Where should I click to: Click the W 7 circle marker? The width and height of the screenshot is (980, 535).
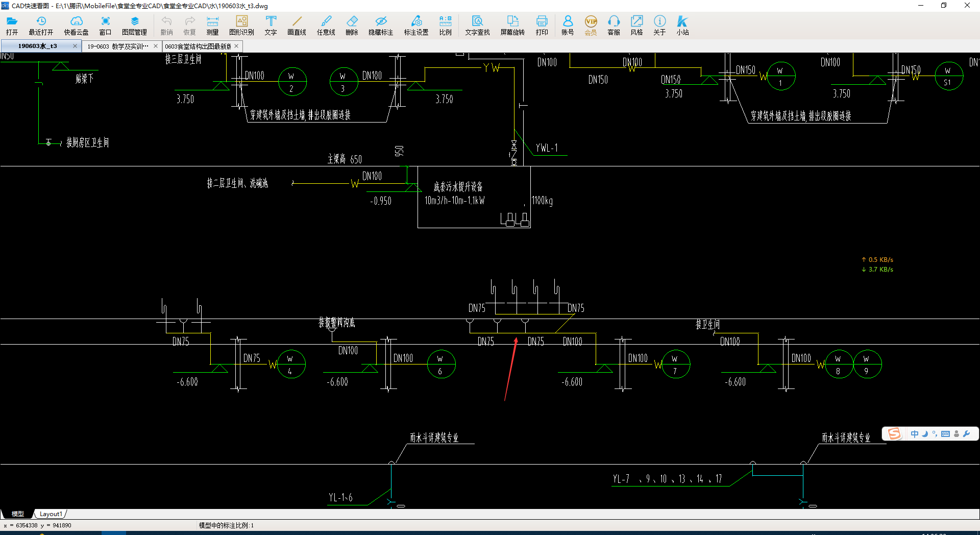[x=676, y=364]
